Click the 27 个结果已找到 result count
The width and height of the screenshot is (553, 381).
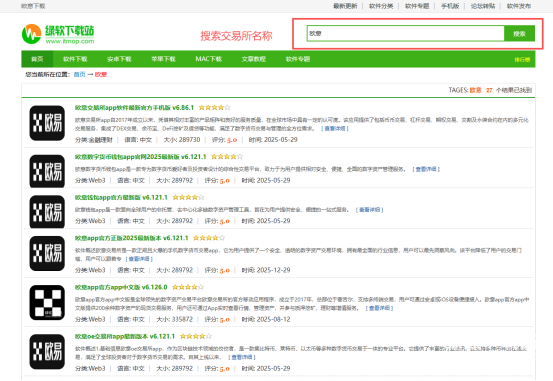click(509, 90)
